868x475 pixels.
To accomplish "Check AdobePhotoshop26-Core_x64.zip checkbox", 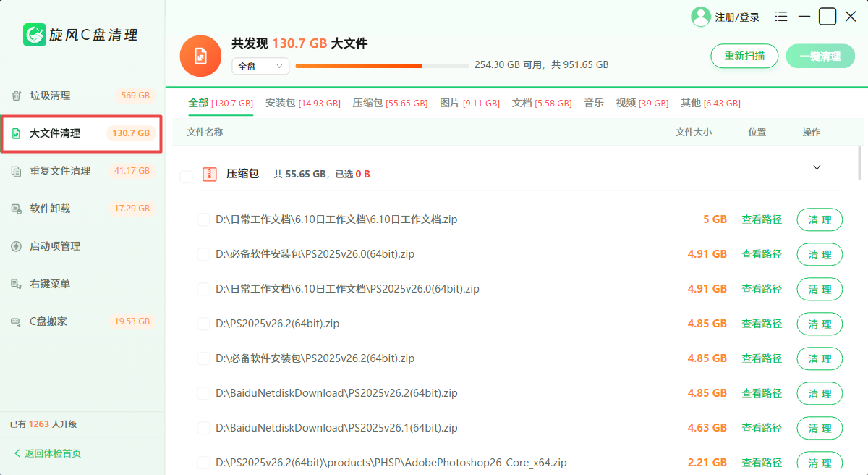I will point(203,463).
